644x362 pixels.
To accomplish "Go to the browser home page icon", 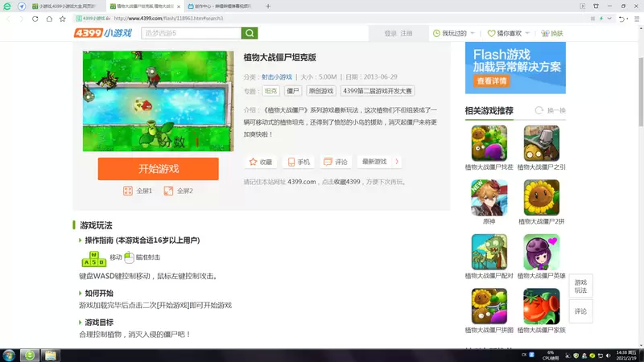I will pyautogui.click(x=49, y=19).
